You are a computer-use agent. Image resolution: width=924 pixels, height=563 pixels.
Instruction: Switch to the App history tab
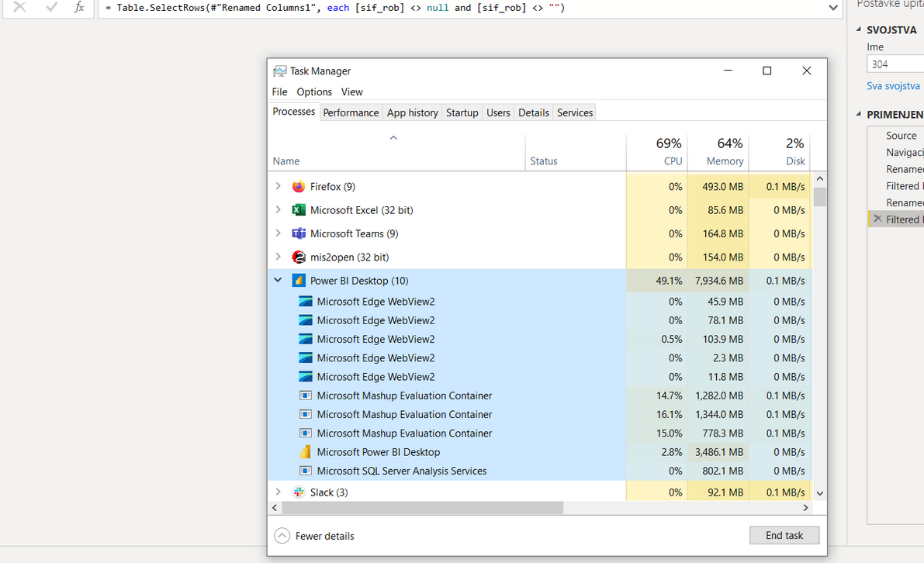(413, 112)
